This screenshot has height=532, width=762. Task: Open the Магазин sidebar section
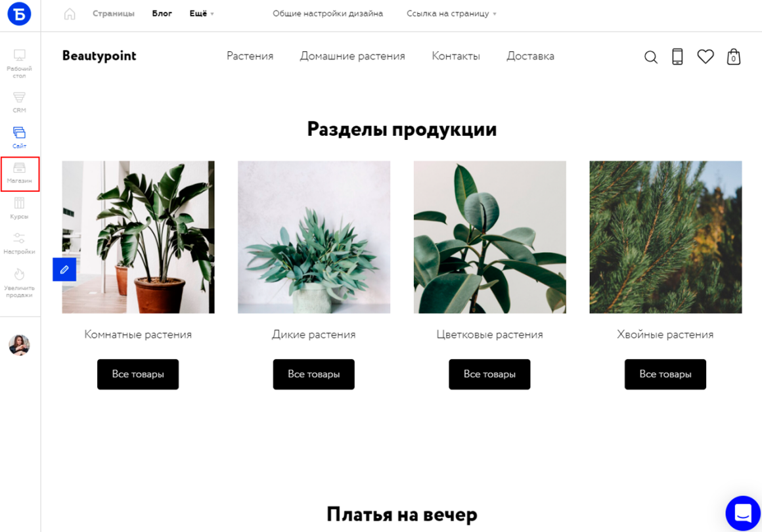(20, 173)
